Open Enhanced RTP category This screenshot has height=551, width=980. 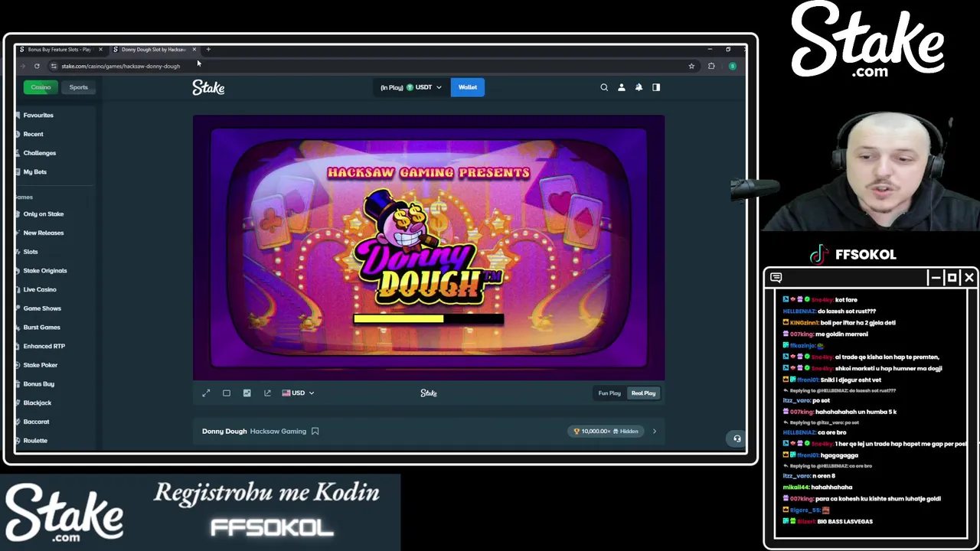pyautogui.click(x=44, y=346)
